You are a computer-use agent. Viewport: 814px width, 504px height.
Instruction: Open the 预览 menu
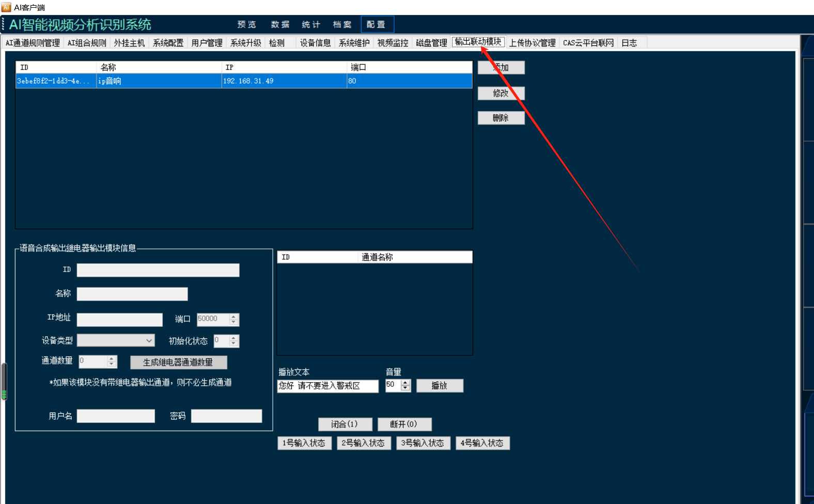(x=246, y=24)
